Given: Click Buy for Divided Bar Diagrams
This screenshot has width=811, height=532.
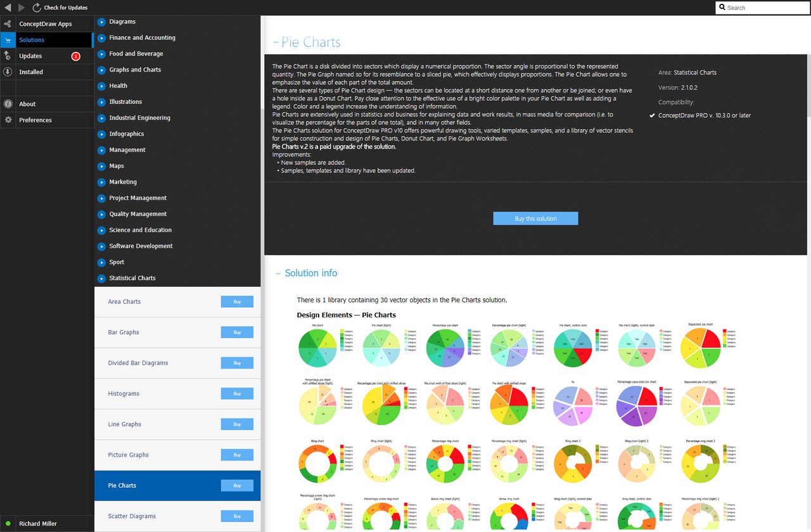Looking at the screenshot, I should (237, 363).
